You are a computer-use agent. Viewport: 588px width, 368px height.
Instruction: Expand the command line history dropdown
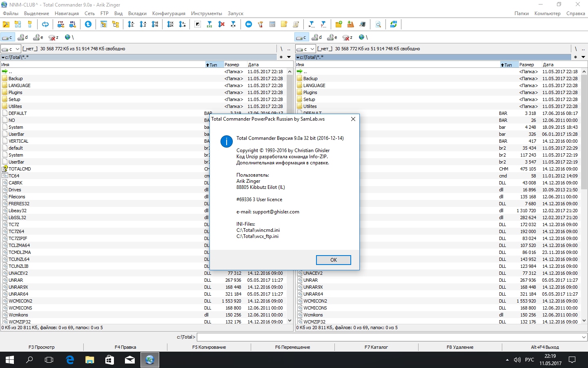584,337
